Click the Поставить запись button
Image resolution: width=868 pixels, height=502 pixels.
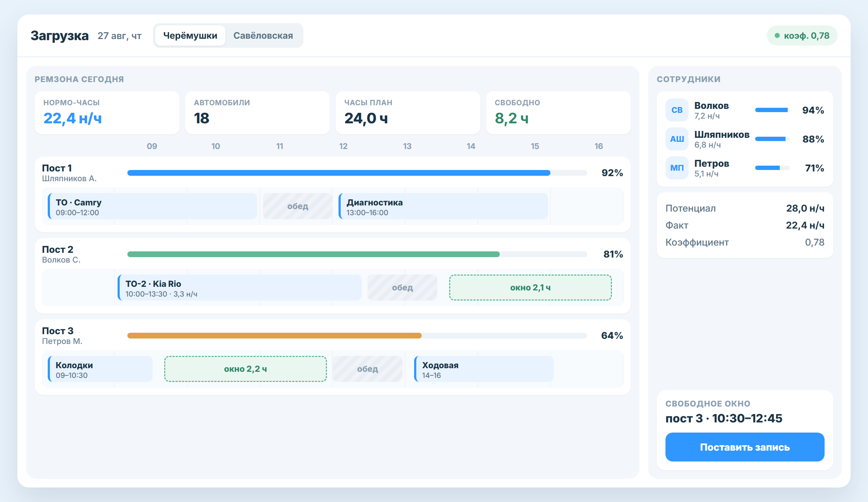tap(745, 447)
